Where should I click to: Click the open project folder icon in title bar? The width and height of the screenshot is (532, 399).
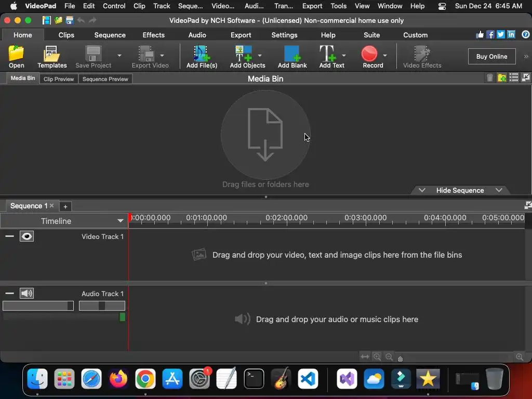[x=58, y=20]
